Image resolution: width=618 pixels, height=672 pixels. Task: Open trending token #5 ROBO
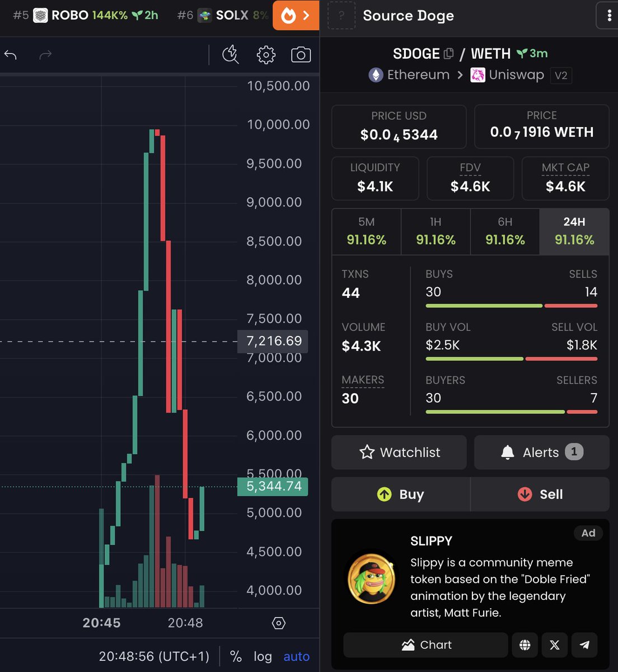[x=86, y=15]
